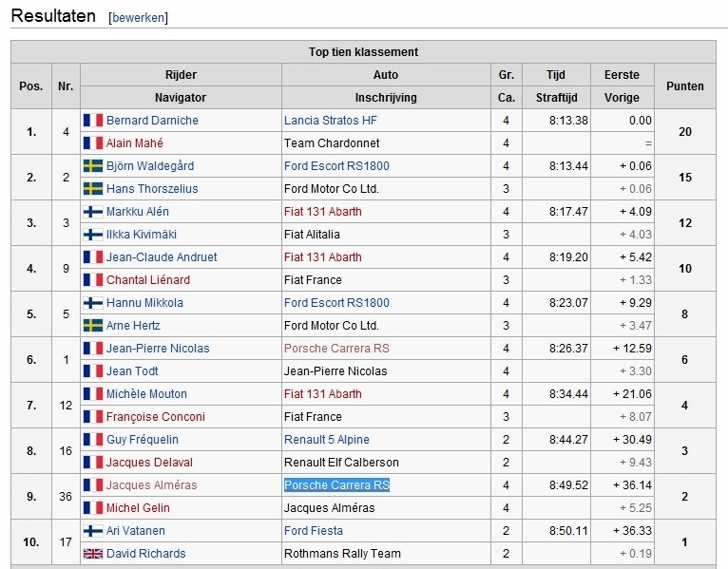
Task: Open Hans Thorszelius navigator link
Action: point(152,188)
